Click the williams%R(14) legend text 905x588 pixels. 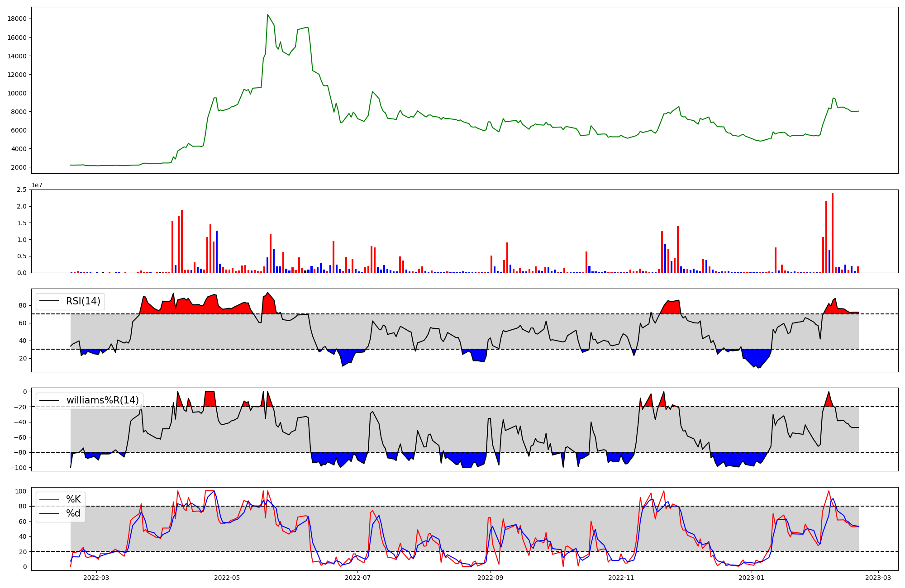click(x=102, y=400)
